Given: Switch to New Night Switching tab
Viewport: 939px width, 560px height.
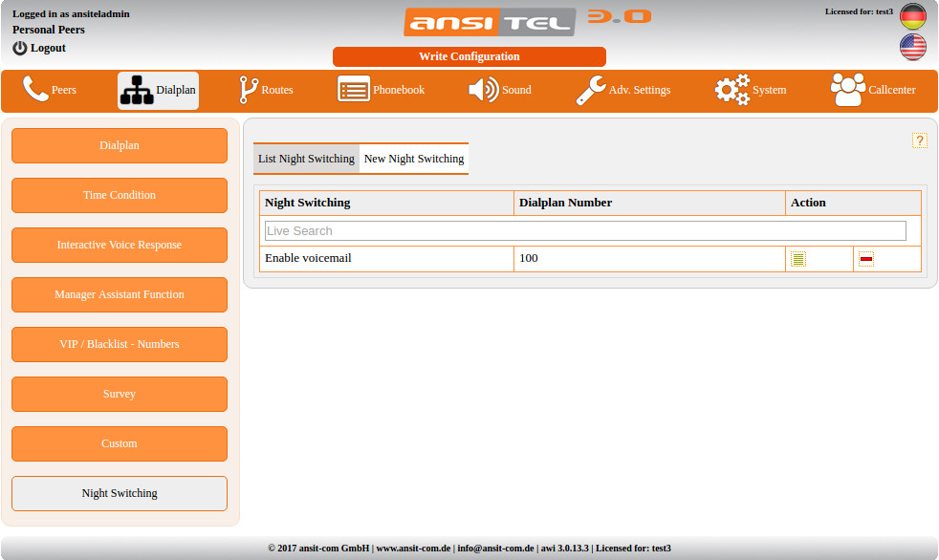Looking at the screenshot, I should pyautogui.click(x=413, y=159).
